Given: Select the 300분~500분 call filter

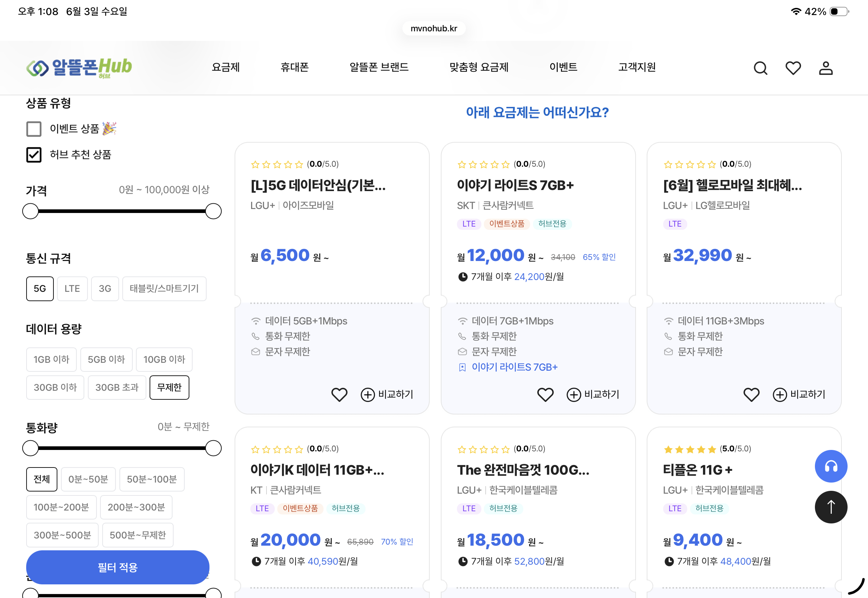Looking at the screenshot, I should coord(62,535).
